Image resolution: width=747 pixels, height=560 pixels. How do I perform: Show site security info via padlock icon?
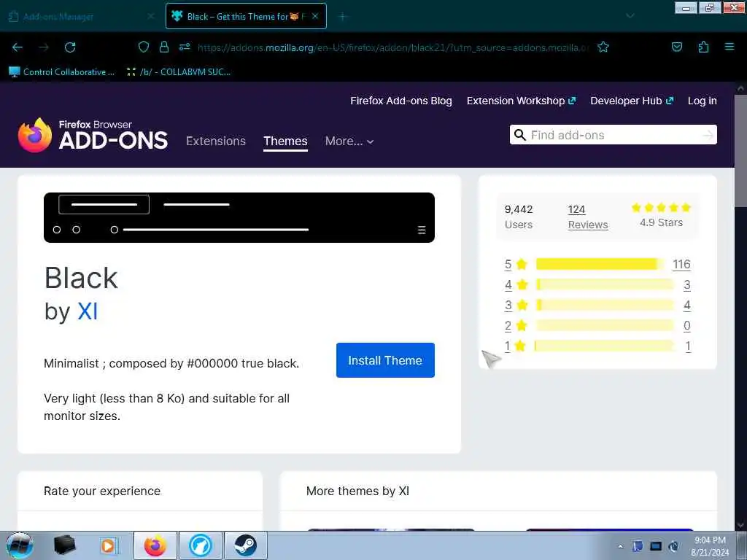(x=164, y=47)
